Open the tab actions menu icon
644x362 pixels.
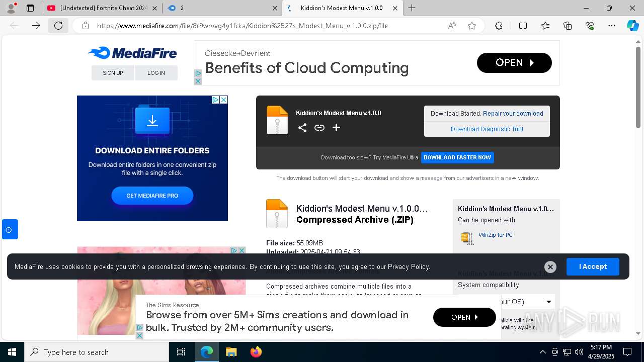point(30,8)
